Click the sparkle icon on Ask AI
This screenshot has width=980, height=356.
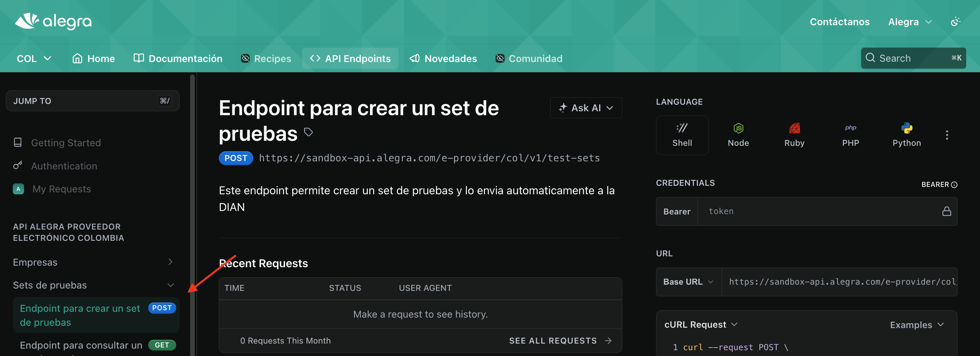coord(563,108)
